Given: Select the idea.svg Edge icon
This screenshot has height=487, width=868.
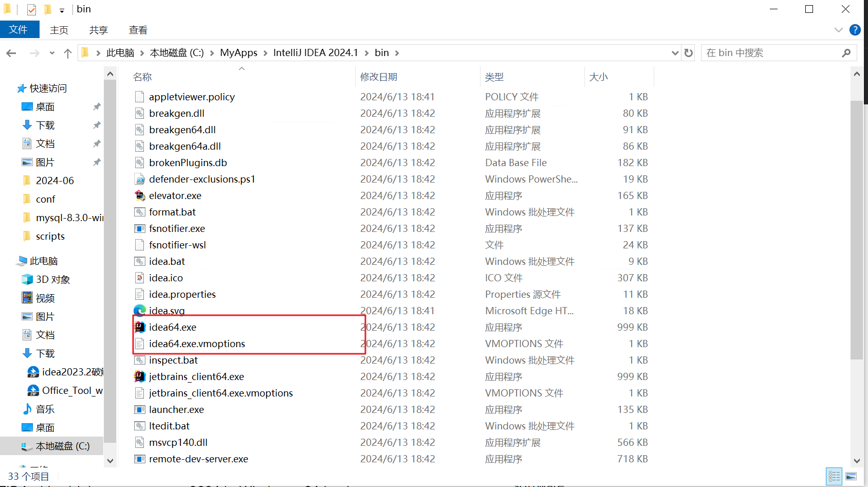Looking at the screenshot, I should click(x=139, y=311).
